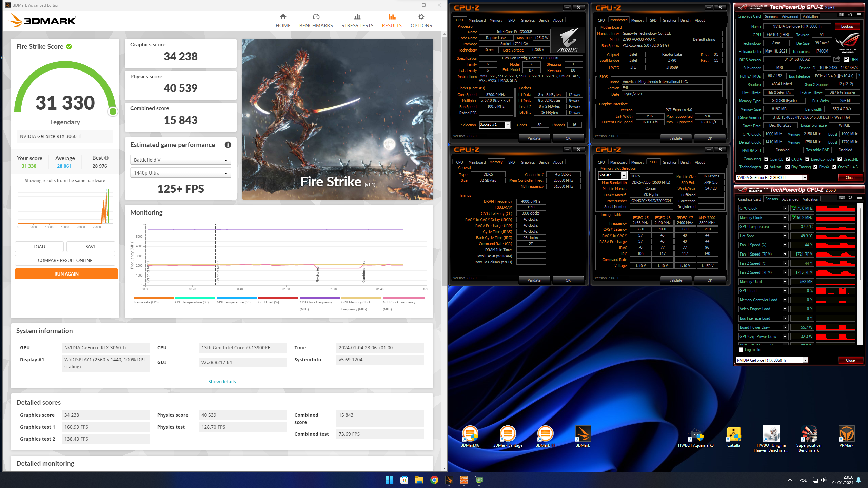The height and width of the screenshot is (488, 868).
Task: Open File Explorer from taskbar
Action: click(x=419, y=480)
